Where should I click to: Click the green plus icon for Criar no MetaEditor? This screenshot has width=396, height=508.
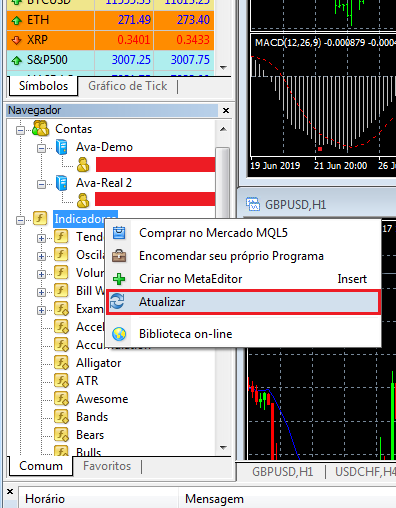[x=119, y=279]
